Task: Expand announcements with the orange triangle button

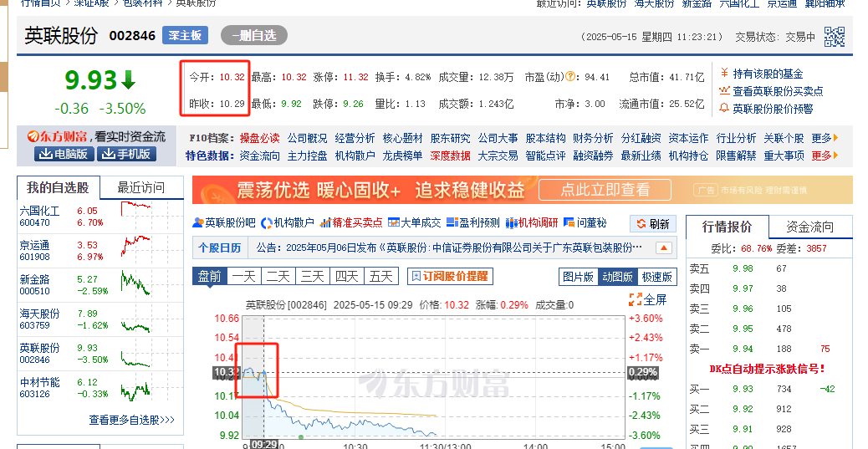Action: pos(664,247)
